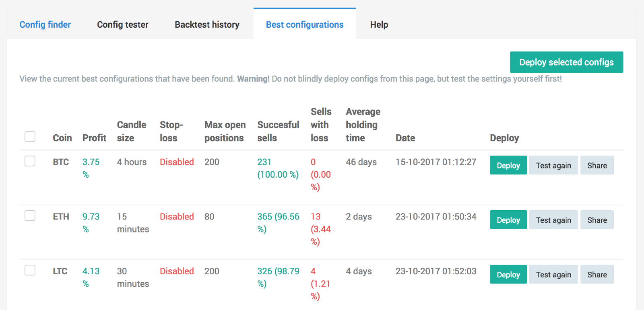
Task: Share the LTC configuration
Action: coord(597,275)
